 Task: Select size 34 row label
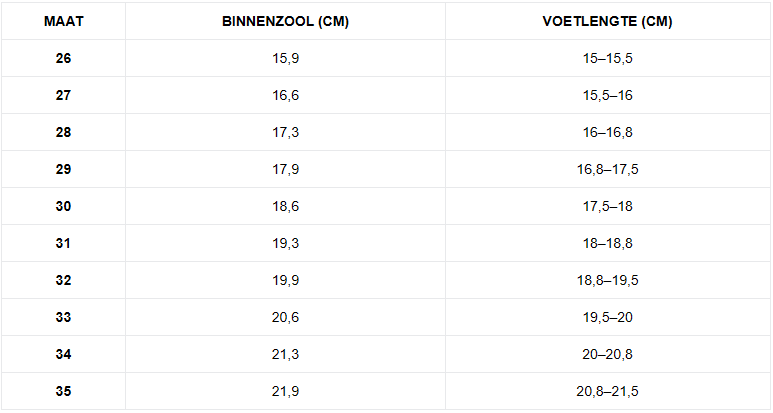point(64,354)
